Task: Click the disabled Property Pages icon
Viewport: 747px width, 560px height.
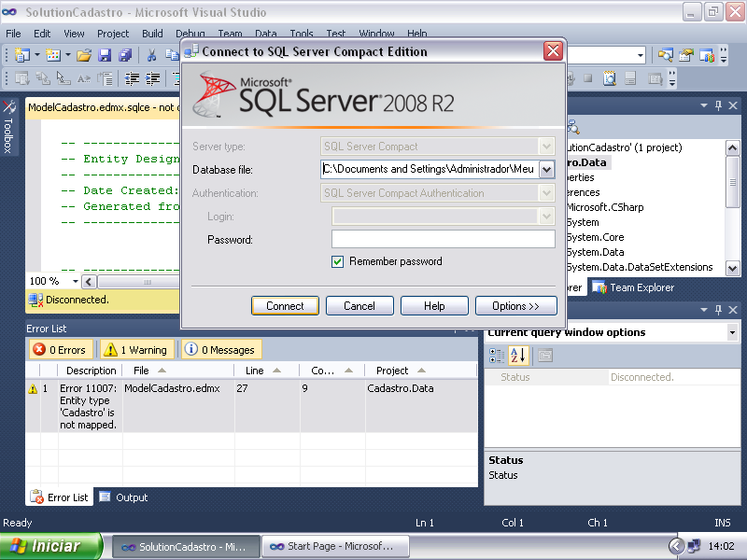Action: [x=545, y=356]
